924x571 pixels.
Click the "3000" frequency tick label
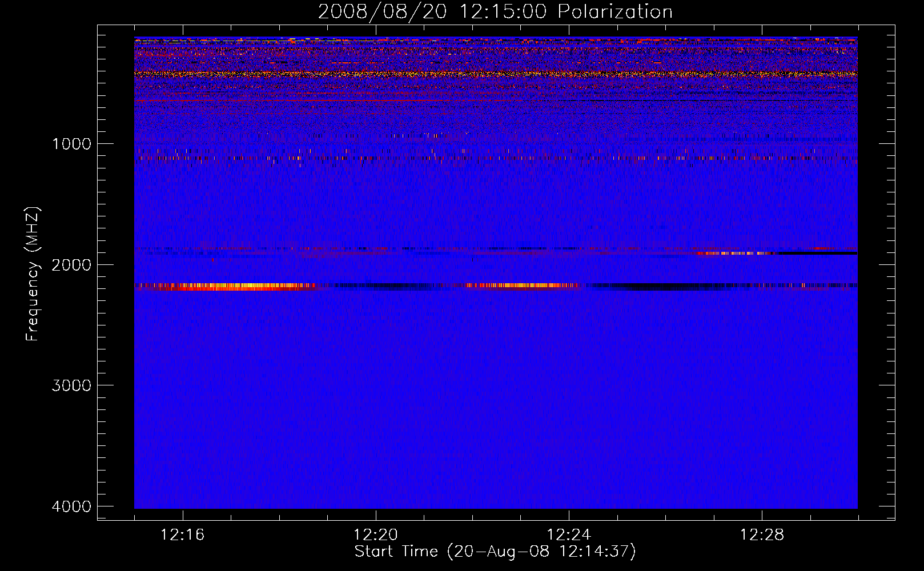[71, 385]
